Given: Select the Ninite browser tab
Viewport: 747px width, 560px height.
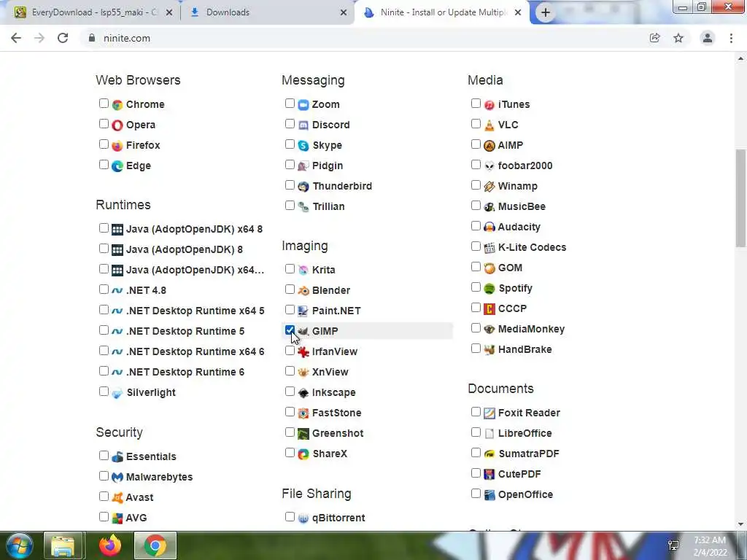Looking at the screenshot, I should click(442, 12).
